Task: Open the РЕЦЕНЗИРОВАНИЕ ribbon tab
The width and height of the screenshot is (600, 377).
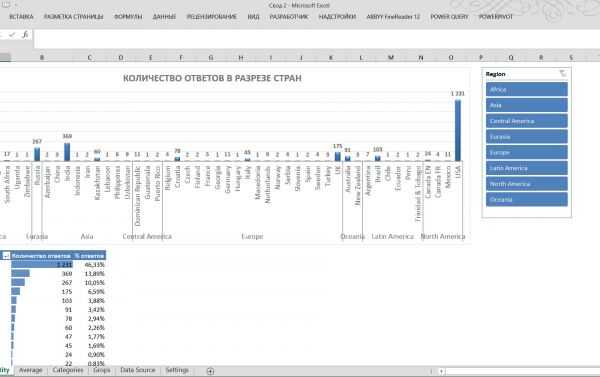Action: pos(212,17)
